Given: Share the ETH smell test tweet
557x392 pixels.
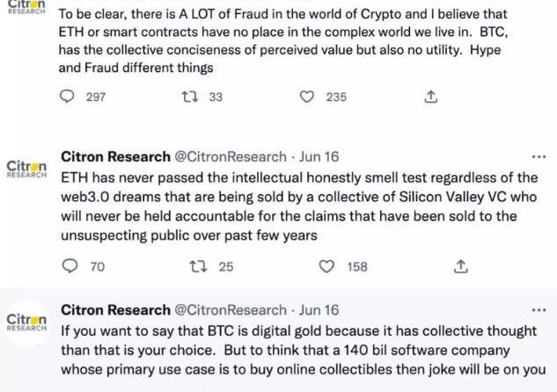Looking at the screenshot, I should 461,266.
